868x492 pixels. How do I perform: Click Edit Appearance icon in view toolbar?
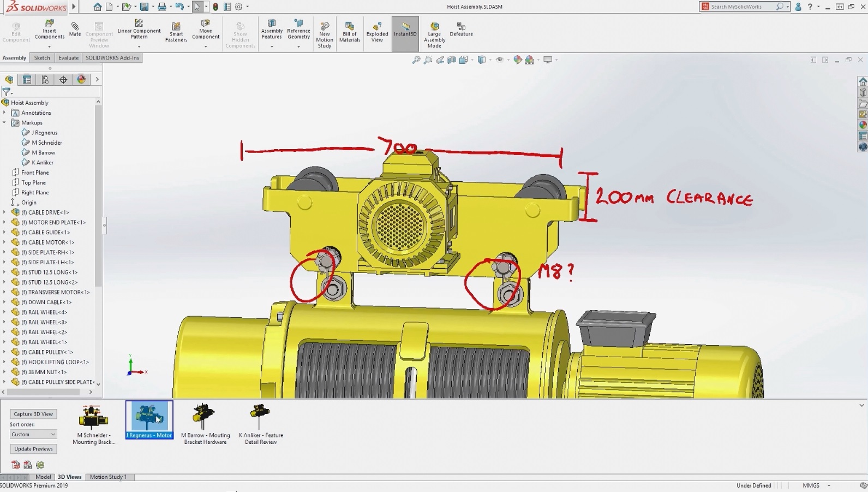coord(517,60)
